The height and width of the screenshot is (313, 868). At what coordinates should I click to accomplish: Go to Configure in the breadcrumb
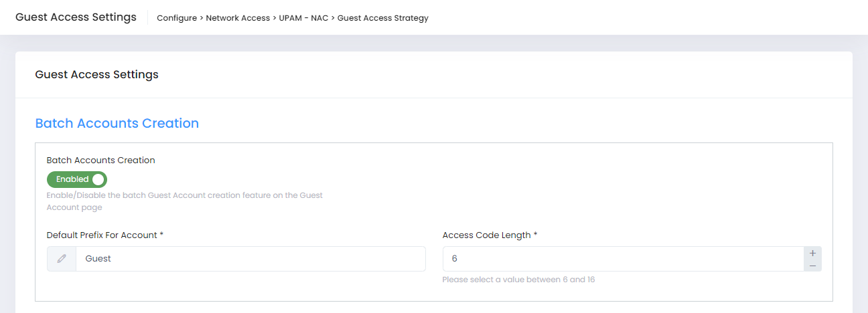(x=175, y=18)
